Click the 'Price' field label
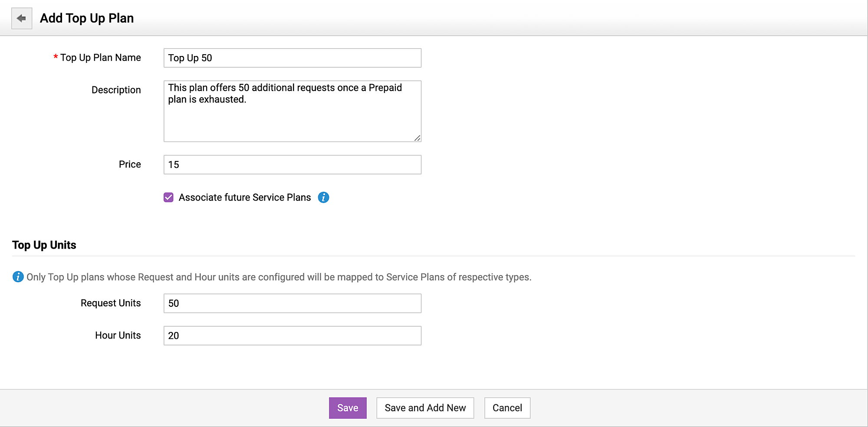 coord(130,164)
